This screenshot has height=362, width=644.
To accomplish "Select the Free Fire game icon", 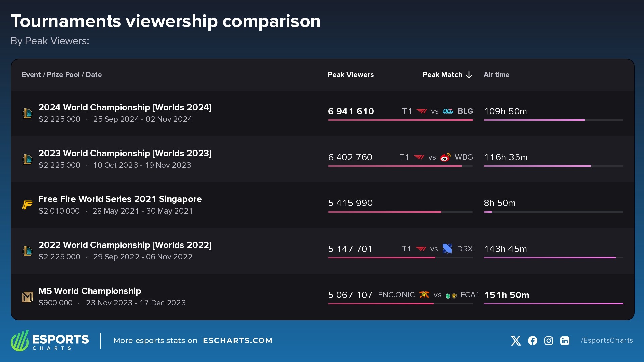I will 28,204.
